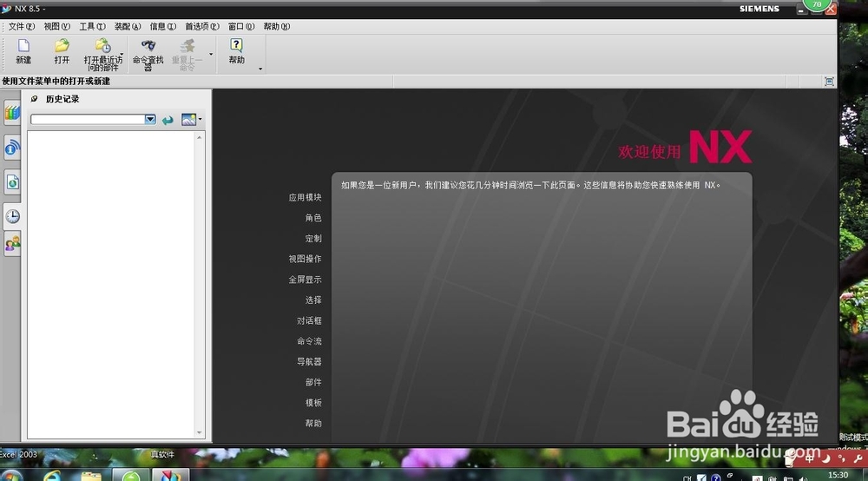This screenshot has width=868, height=481.
Task: Select 帮助 link on the welcome page
Action: click(x=312, y=423)
